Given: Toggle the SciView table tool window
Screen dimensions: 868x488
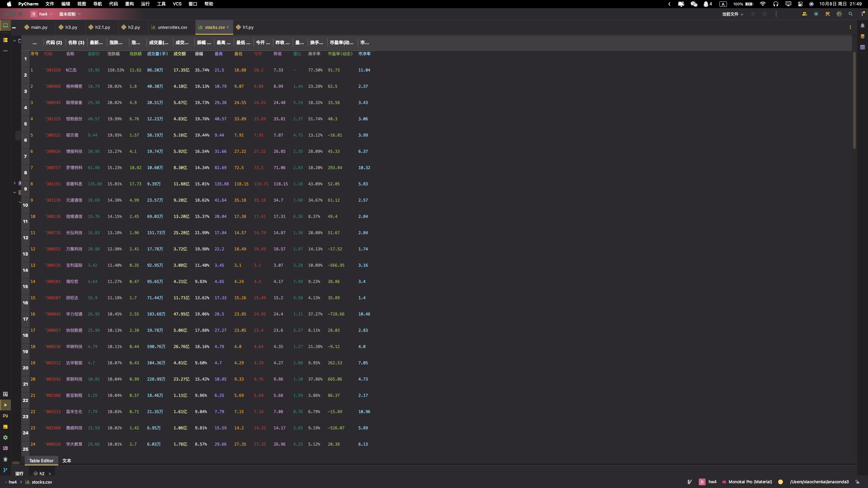Looking at the screenshot, I should [863, 47].
